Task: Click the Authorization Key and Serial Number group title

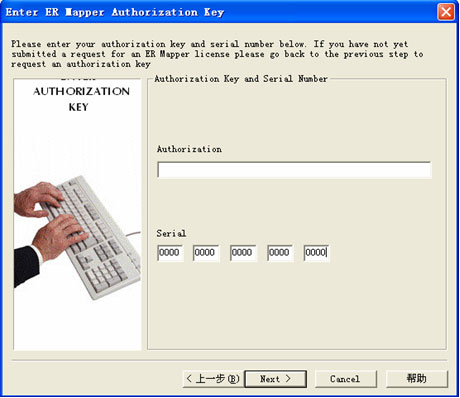Action: point(241,79)
